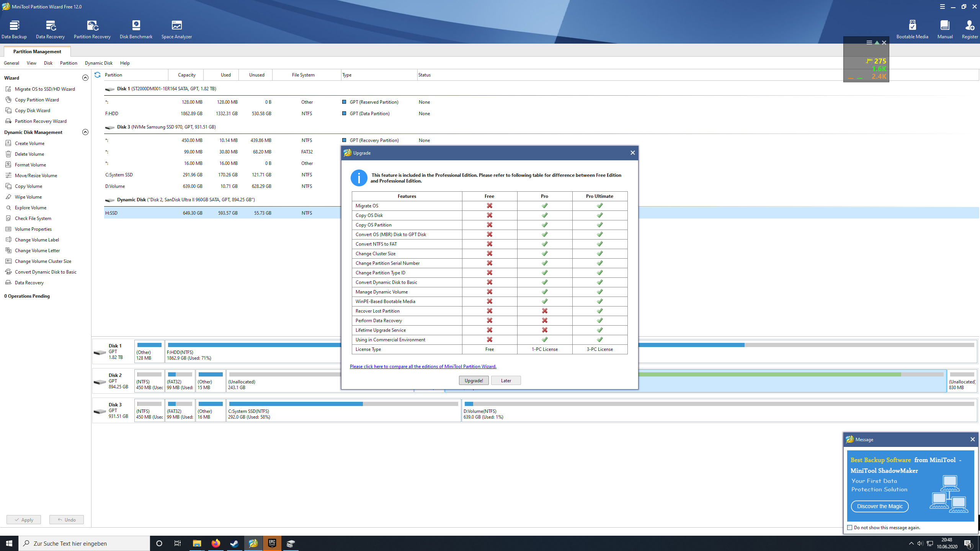Open the View menu

(31, 63)
